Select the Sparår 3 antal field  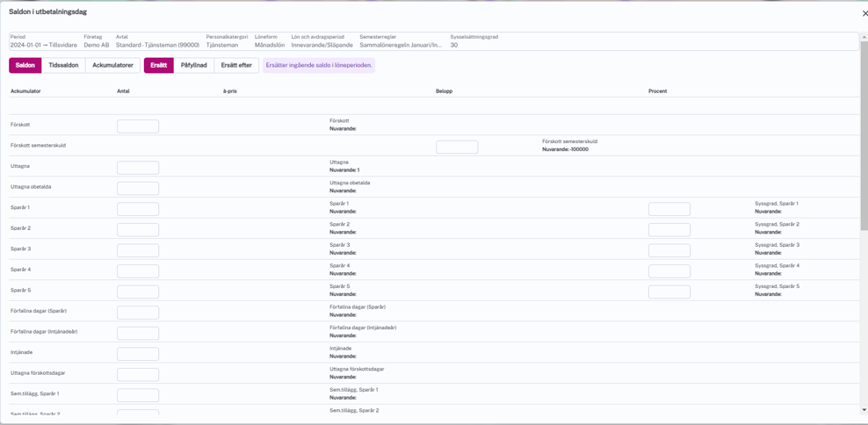(x=138, y=250)
